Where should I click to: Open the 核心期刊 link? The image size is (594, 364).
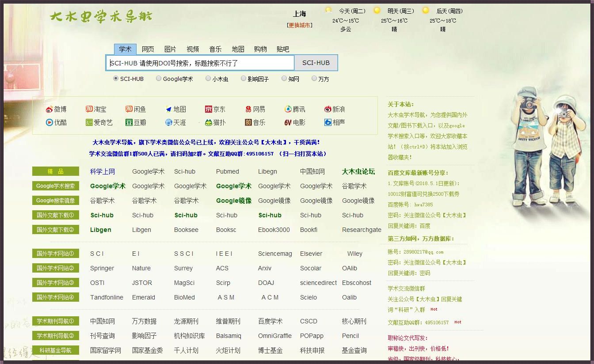tap(354, 321)
